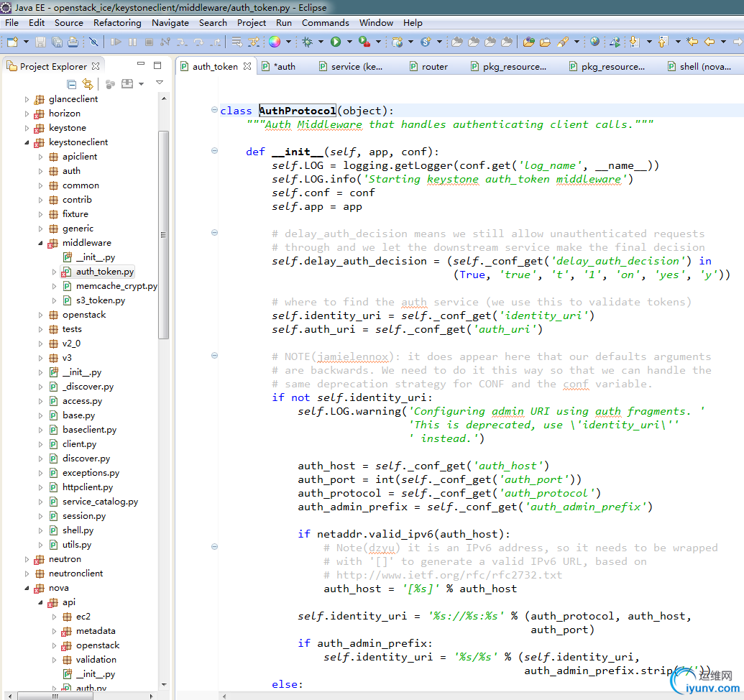
Task: Collapse the middleware package node
Action: point(40,243)
